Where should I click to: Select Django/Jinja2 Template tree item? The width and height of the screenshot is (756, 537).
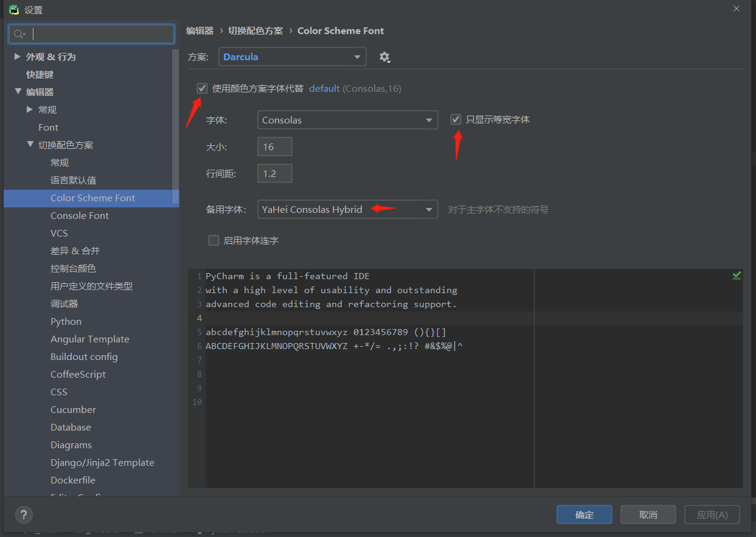[x=102, y=462]
